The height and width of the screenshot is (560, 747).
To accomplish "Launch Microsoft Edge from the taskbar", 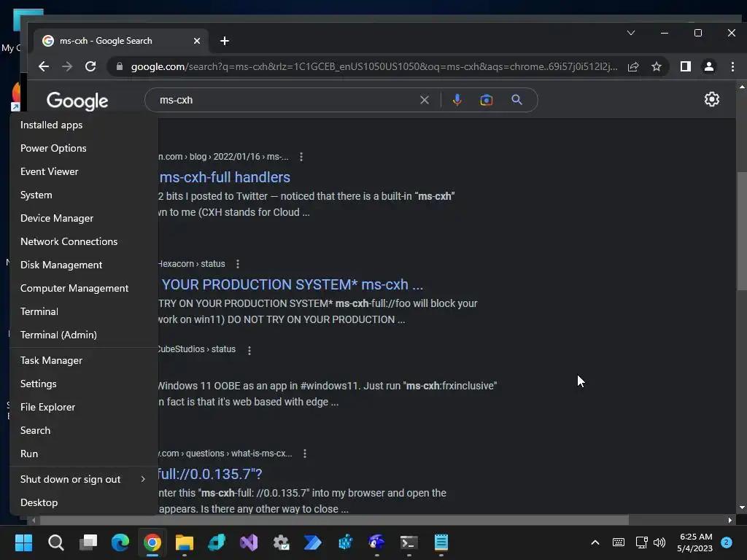I will click(120, 542).
